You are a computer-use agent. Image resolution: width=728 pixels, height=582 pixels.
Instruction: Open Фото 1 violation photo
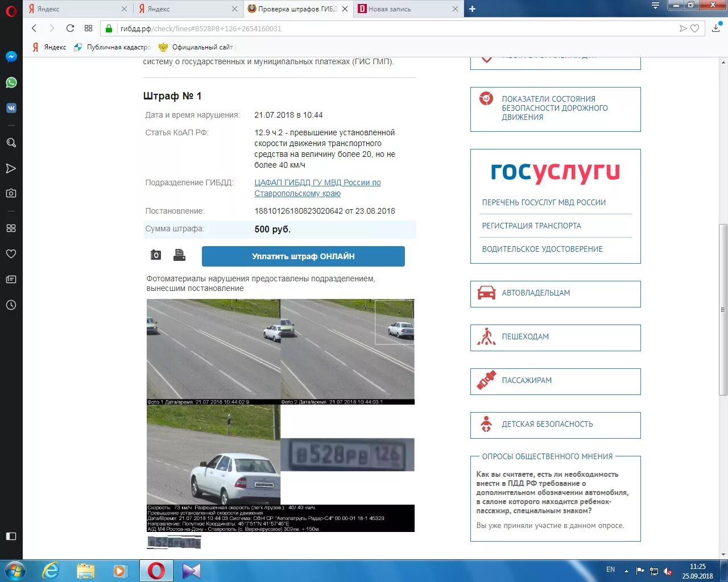(213, 352)
